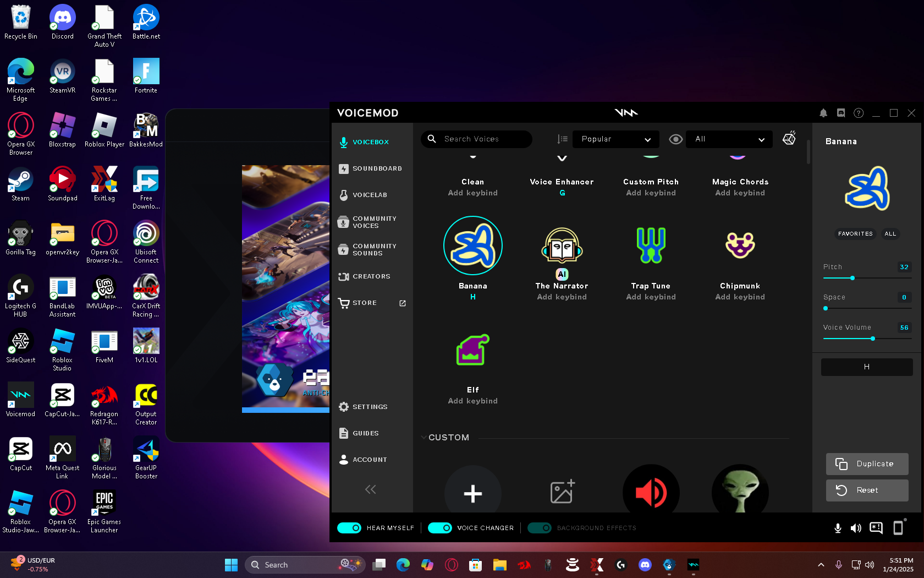The height and width of the screenshot is (578, 924).
Task: Select the Chipmunk voice icon
Action: click(x=740, y=246)
